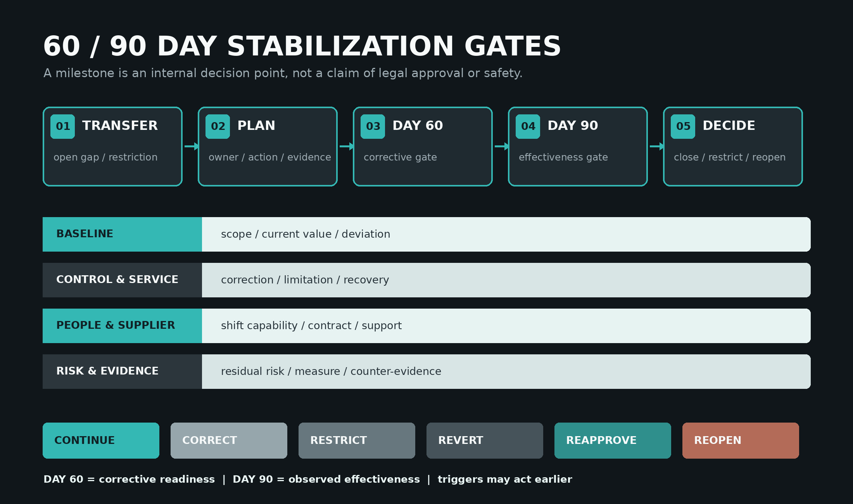This screenshot has width=853, height=504.
Task: Click the 'scope / current value / deviation' field
Action: point(506,234)
